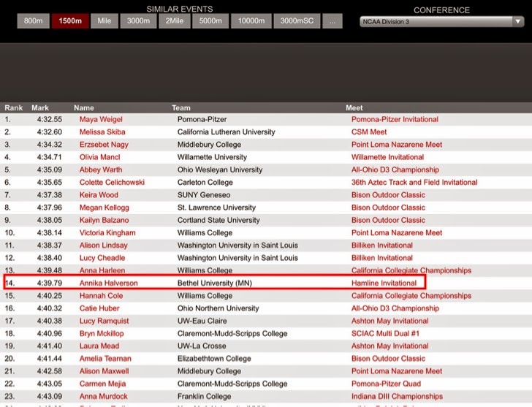The height and width of the screenshot is (407, 532).
Task: Open Erzsebet Nagy's Point Loma Nazarene Meet
Action: tap(397, 145)
